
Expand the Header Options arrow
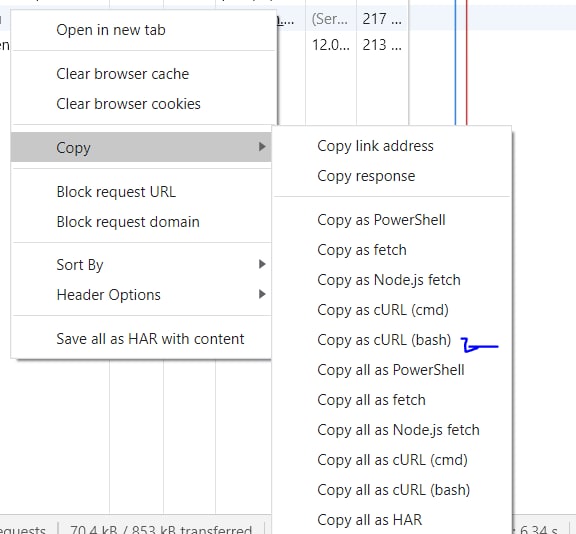pos(262,294)
